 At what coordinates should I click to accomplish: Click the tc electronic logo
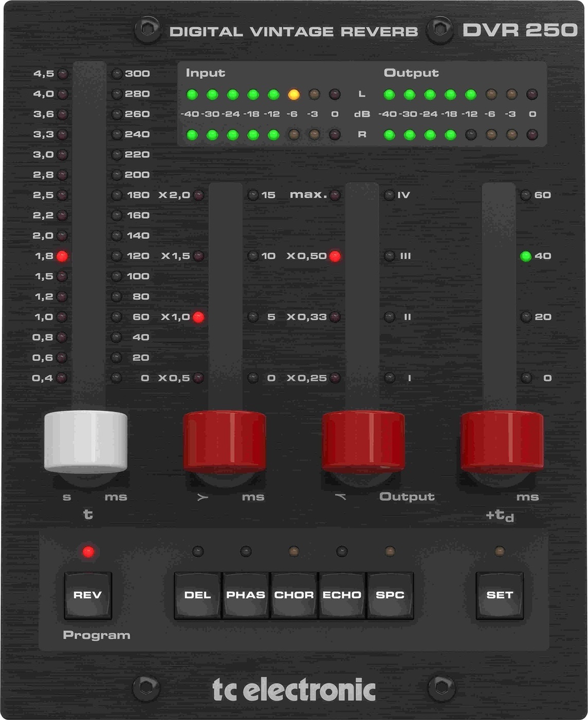(x=294, y=690)
